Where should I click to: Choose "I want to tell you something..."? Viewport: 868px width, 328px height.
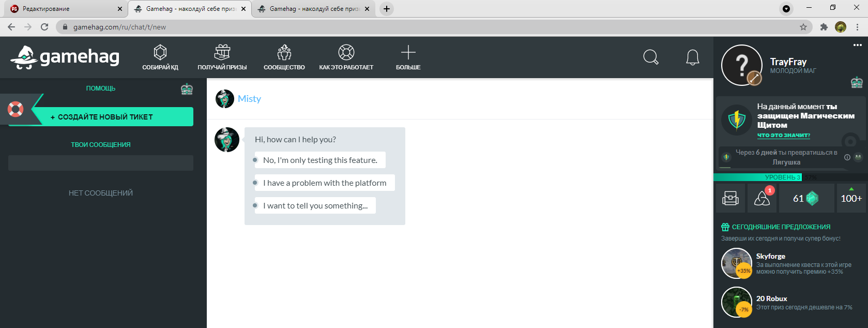point(315,205)
